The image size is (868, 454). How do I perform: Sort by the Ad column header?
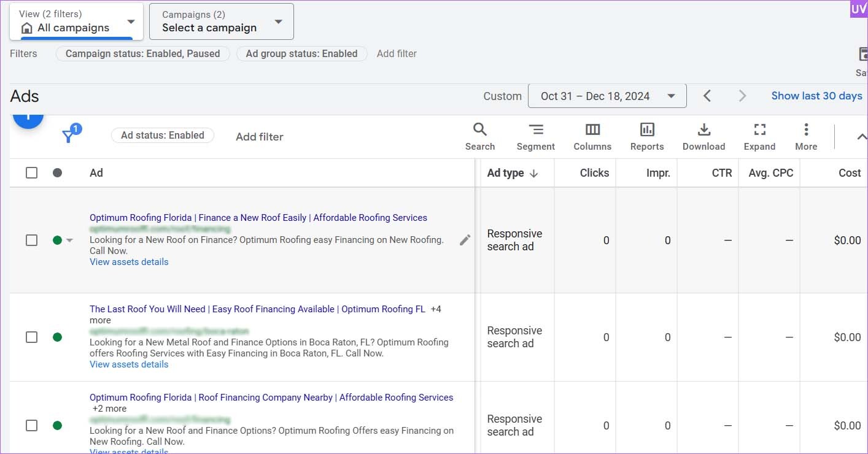96,173
